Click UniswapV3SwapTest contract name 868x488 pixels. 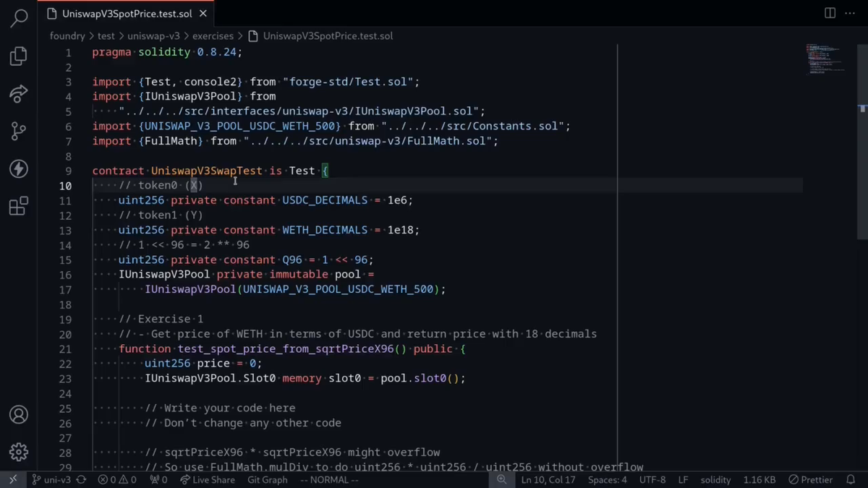[x=207, y=171]
